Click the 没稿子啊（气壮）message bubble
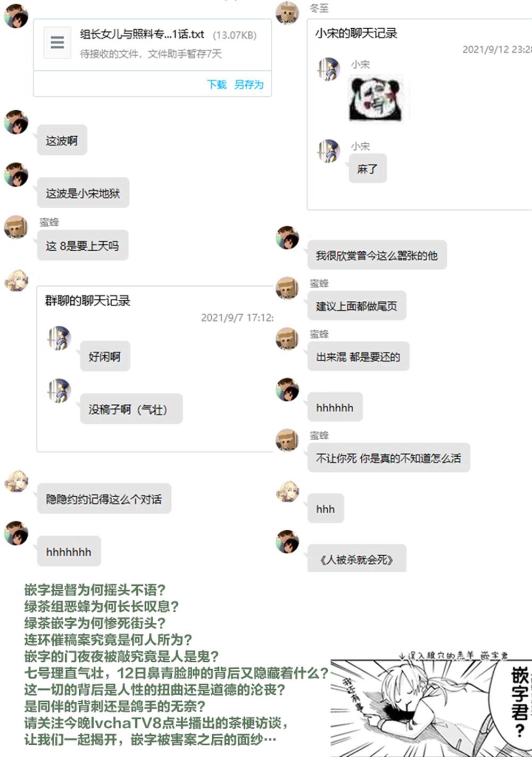Screen dimensions: 532x757 (x=131, y=409)
